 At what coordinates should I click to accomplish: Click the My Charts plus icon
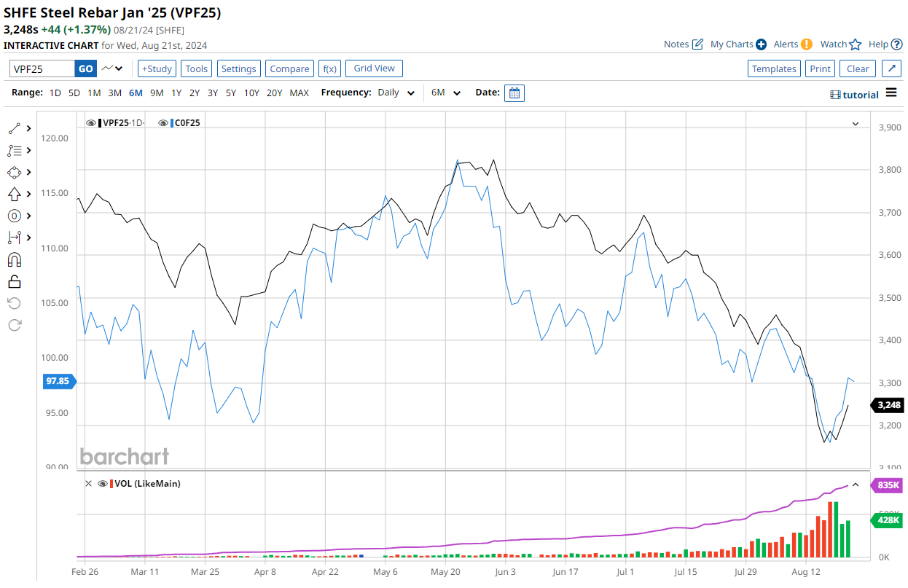(x=761, y=44)
